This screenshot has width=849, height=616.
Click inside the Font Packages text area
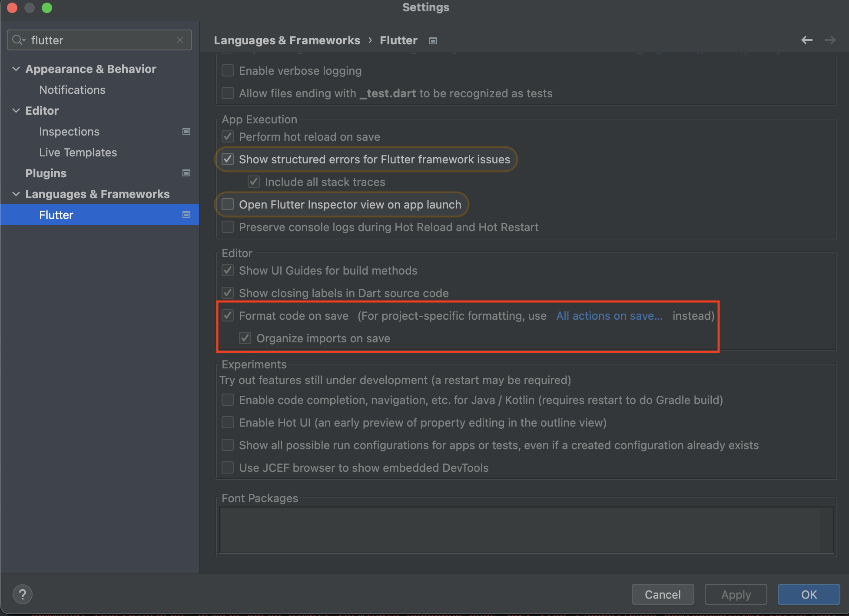[x=527, y=530]
